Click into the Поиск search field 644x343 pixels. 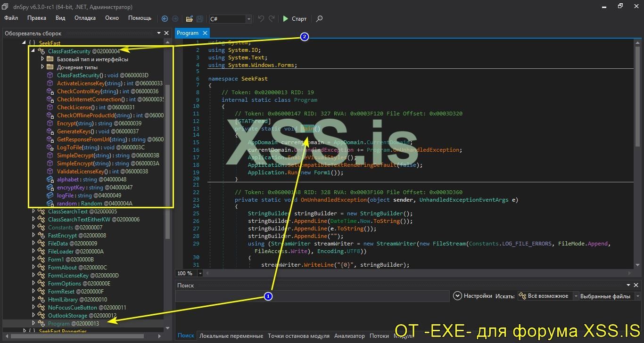(312, 296)
